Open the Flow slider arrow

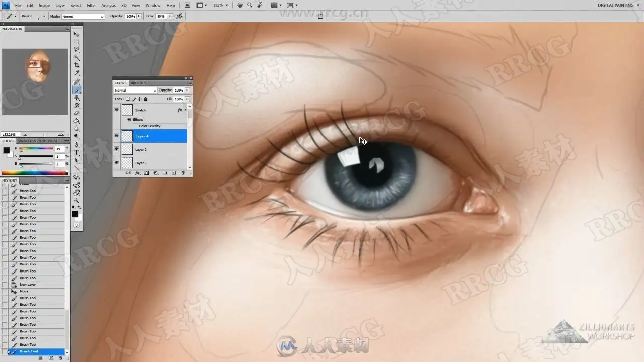coord(170,16)
